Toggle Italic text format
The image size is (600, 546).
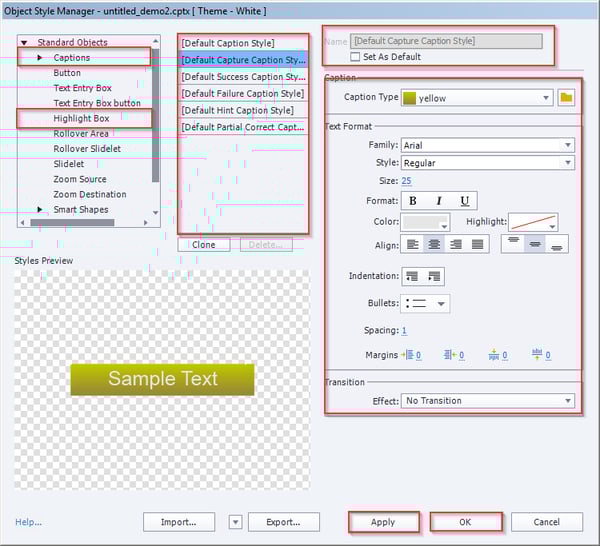(439, 201)
